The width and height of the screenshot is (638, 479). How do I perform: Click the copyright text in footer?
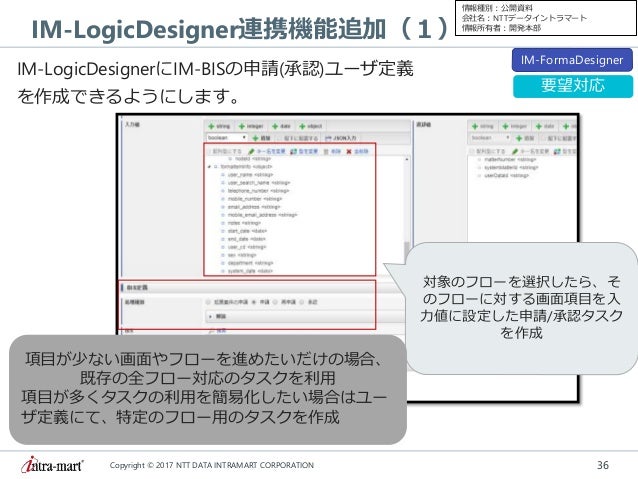(x=212, y=465)
